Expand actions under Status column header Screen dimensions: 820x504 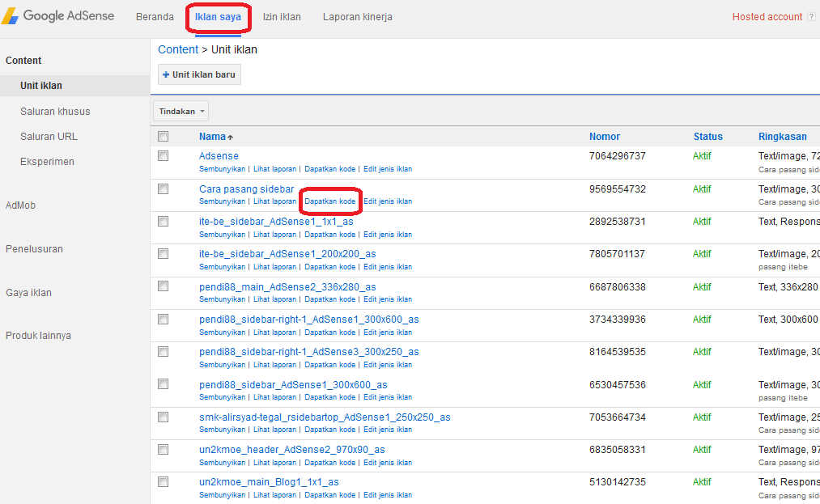tap(708, 137)
